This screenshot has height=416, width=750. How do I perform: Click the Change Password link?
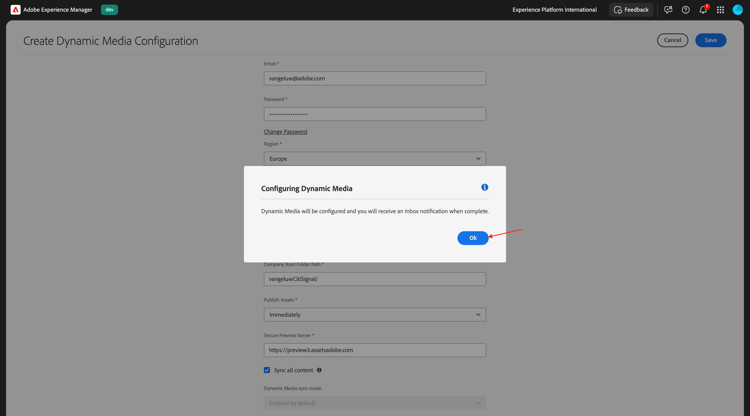pos(285,131)
